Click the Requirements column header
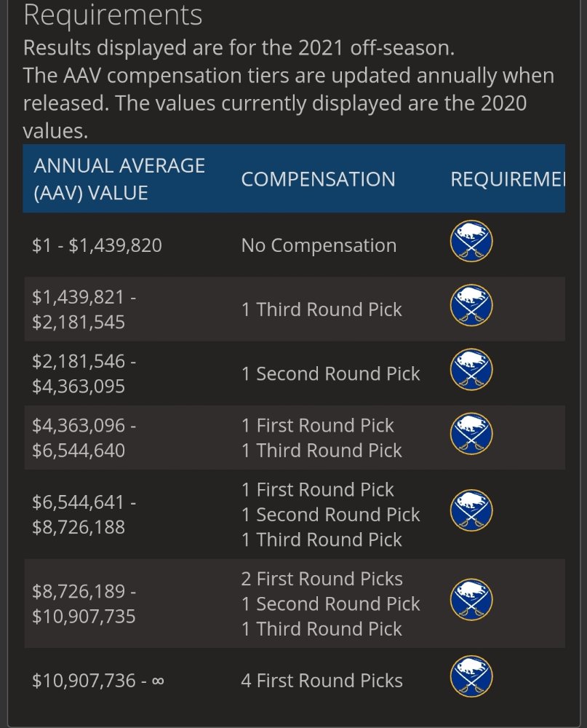Viewport: 587px width, 728px height. (508, 179)
